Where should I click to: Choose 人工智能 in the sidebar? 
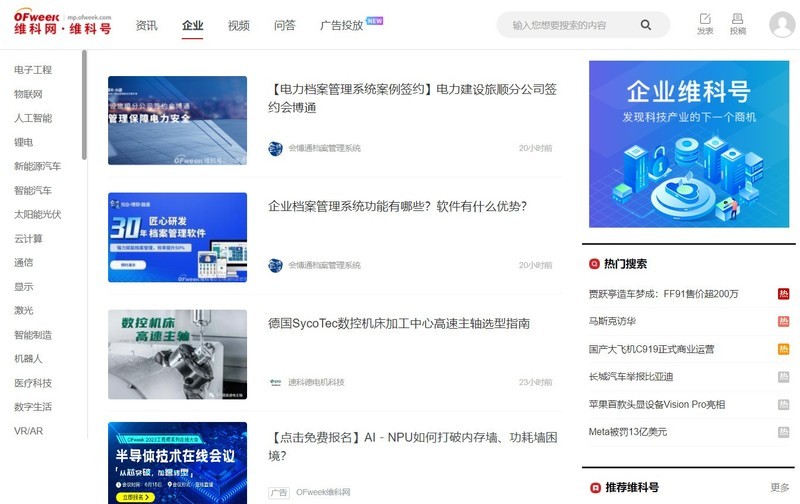(33, 118)
